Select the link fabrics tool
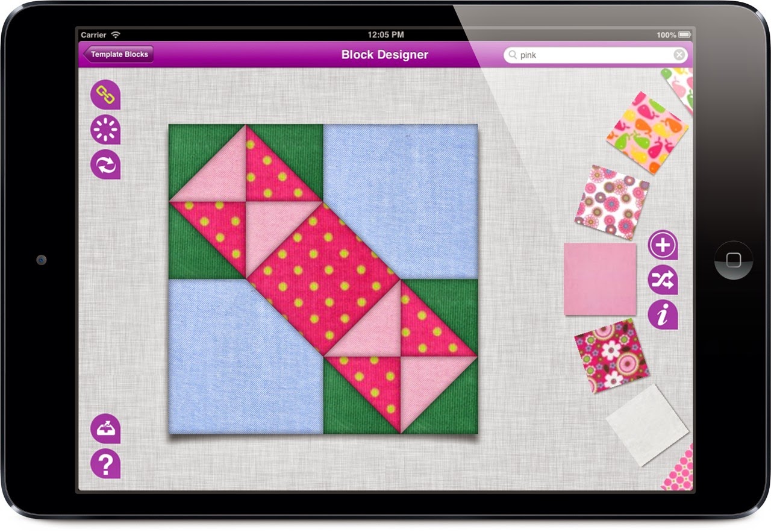The width and height of the screenshot is (771, 532). click(x=105, y=94)
